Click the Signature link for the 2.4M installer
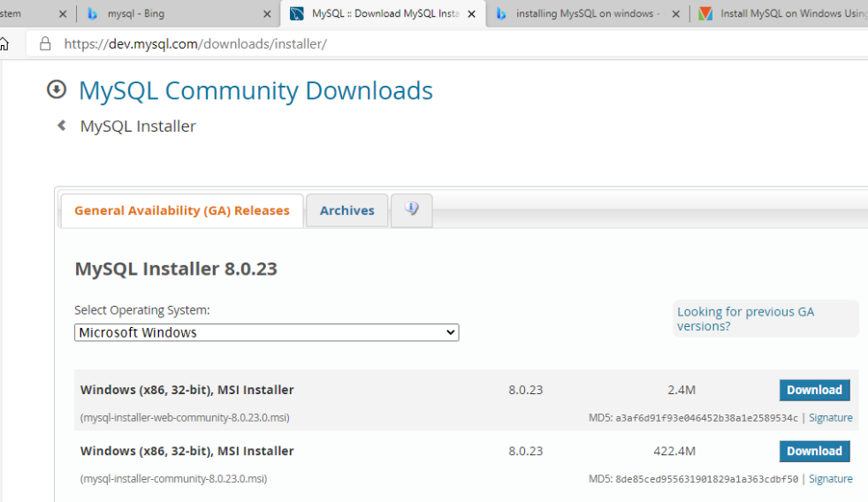 coord(830,418)
